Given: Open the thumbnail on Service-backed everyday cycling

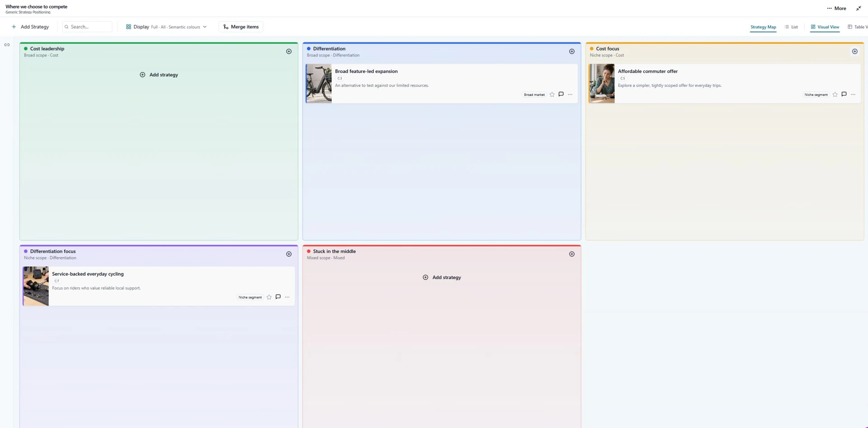Looking at the screenshot, I should [x=36, y=286].
